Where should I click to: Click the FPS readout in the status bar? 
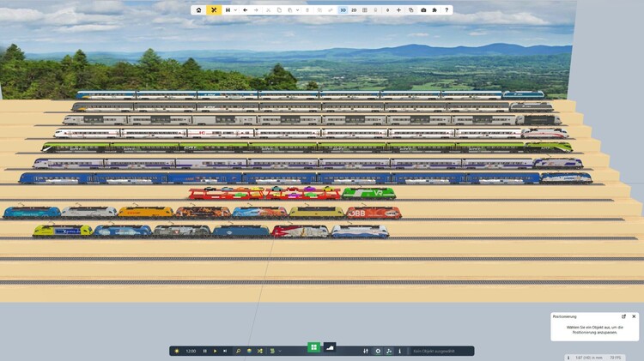click(x=616, y=358)
